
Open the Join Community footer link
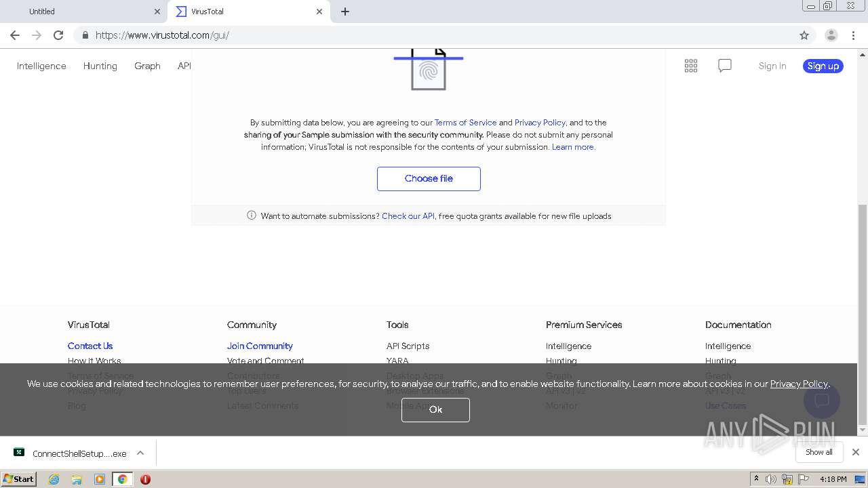(260, 346)
